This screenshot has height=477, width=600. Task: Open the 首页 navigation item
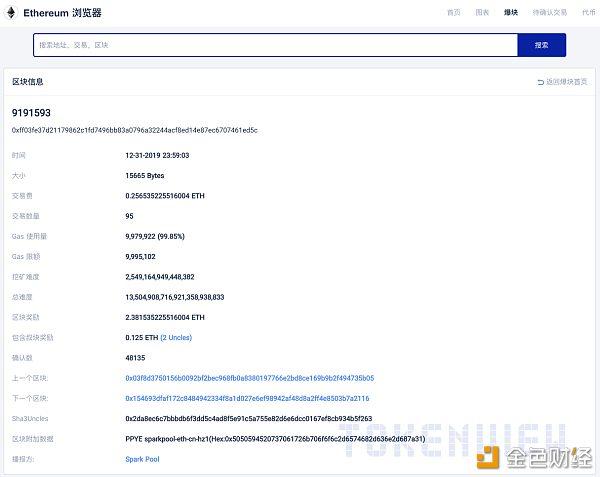(454, 13)
